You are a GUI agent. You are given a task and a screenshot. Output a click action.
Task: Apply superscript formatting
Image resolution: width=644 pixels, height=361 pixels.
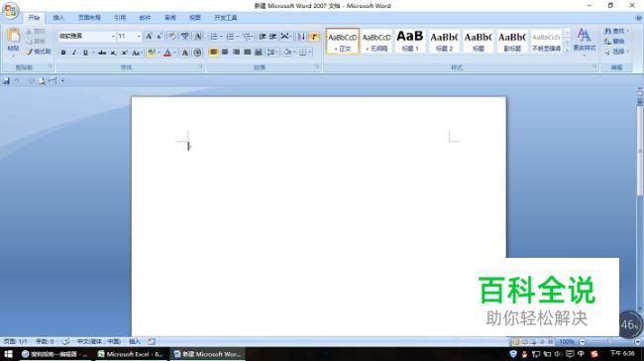click(x=124, y=53)
